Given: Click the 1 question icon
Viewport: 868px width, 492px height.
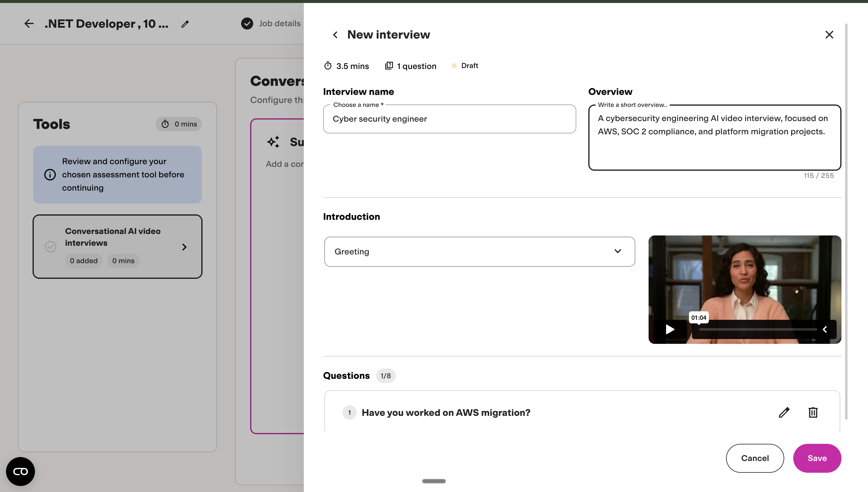Looking at the screenshot, I should coord(389,66).
